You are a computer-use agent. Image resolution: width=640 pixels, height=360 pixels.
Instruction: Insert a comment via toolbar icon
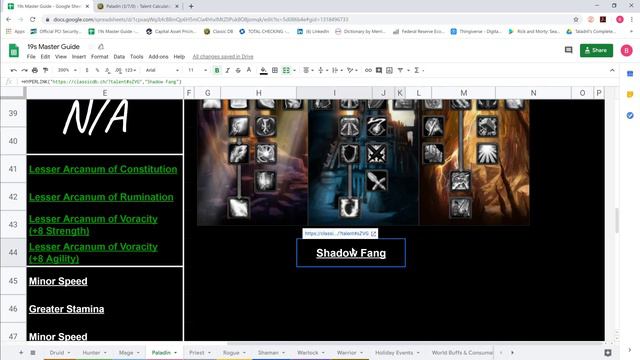tap(379, 70)
